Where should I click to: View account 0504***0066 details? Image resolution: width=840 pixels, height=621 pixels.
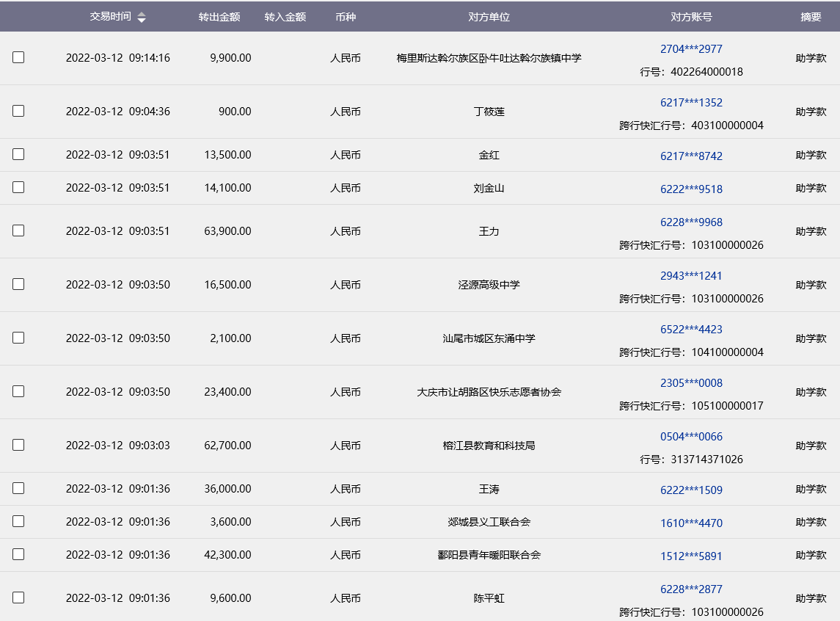coord(691,437)
